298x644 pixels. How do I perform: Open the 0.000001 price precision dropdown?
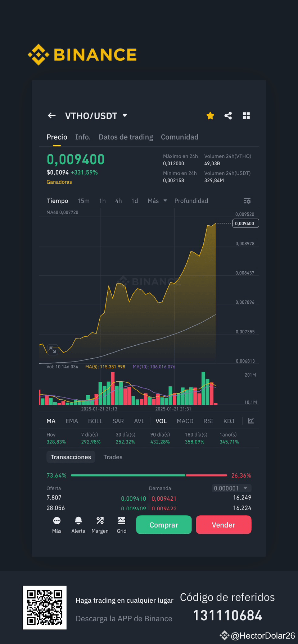tap(231, 488)
